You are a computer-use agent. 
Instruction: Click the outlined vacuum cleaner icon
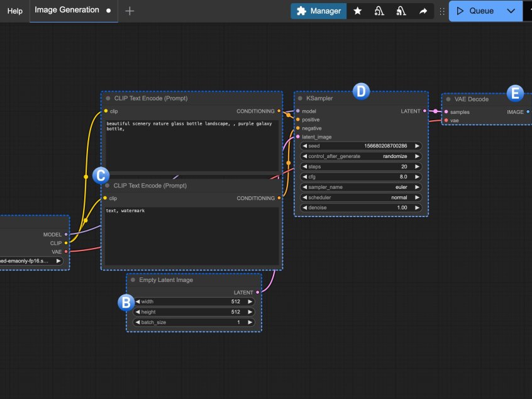379,11
